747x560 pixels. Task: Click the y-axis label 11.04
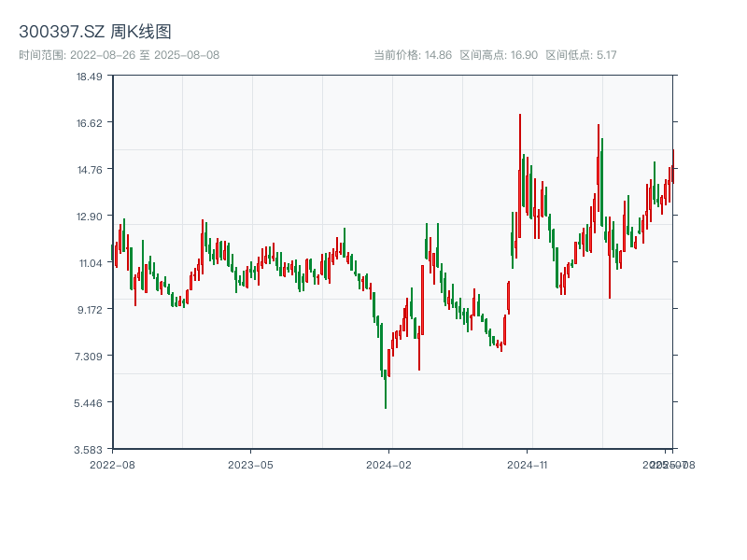click(91, 263)
